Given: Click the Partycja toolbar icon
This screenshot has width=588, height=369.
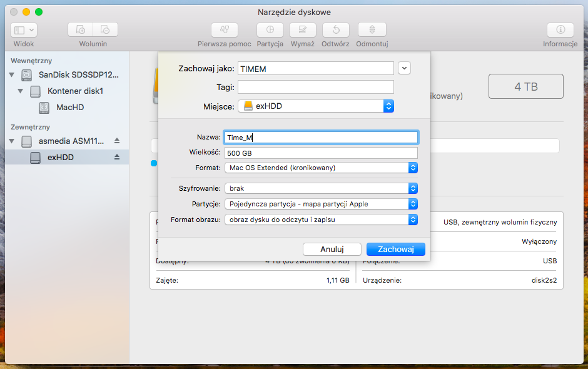Looking at the screenshot, I should (270, 30).
